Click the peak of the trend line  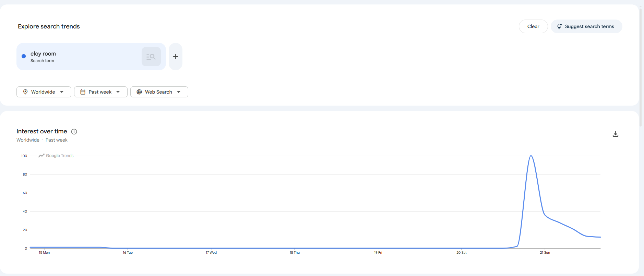pyautogui.click(x=531, y=156)
